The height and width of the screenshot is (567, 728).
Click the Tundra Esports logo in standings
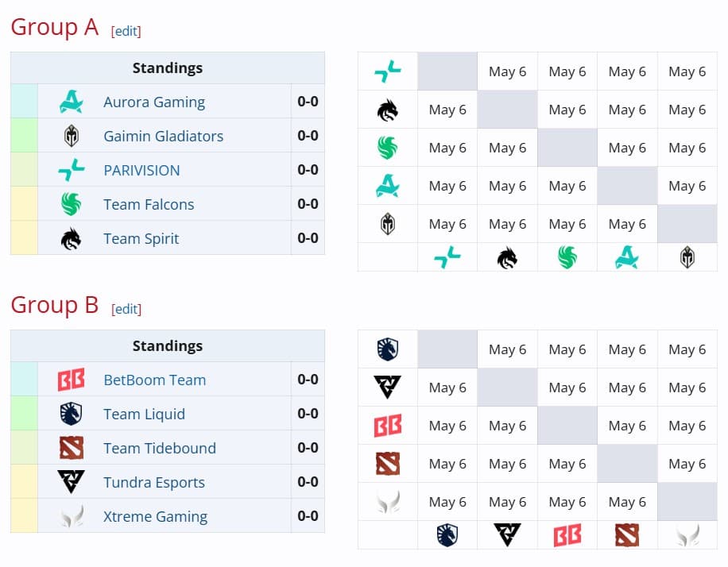pos(71,482)
